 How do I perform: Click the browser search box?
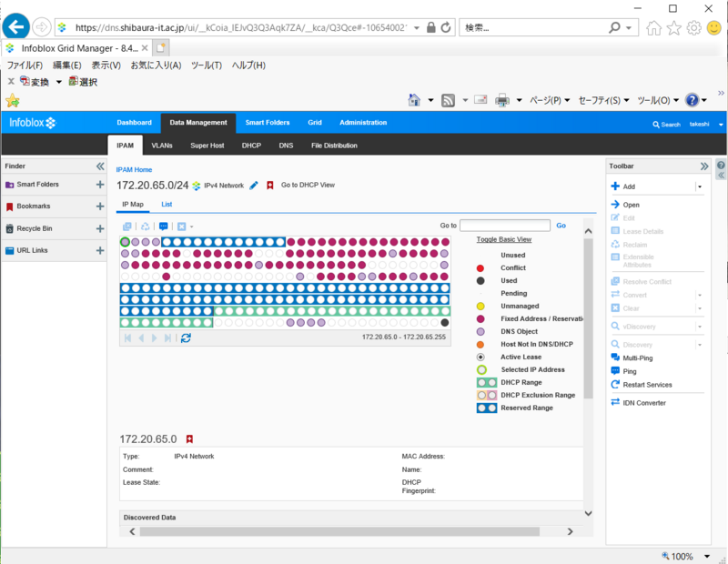click(534, 28)
